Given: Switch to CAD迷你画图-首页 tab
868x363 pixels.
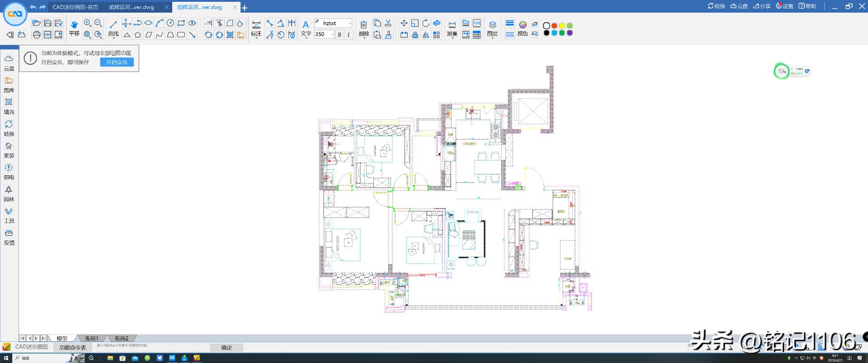Looking at the screenshot, I should (x=75, y=7).
